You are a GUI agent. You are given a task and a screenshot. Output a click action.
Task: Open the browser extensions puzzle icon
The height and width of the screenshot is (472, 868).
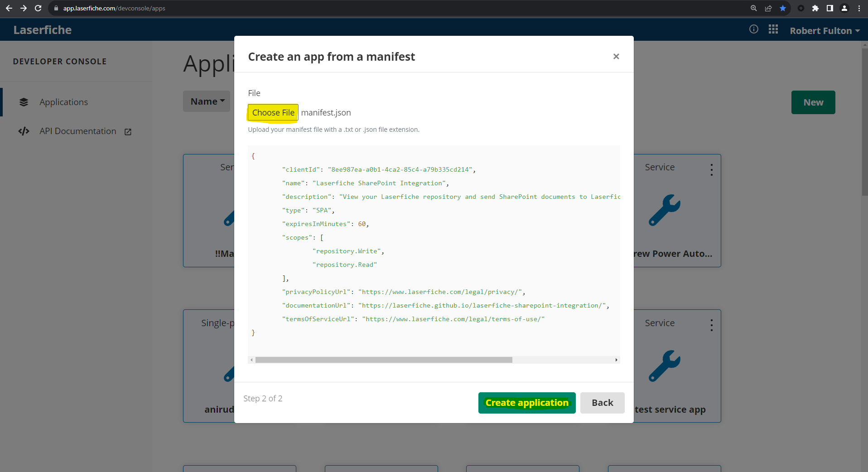(x=815, y=8)
